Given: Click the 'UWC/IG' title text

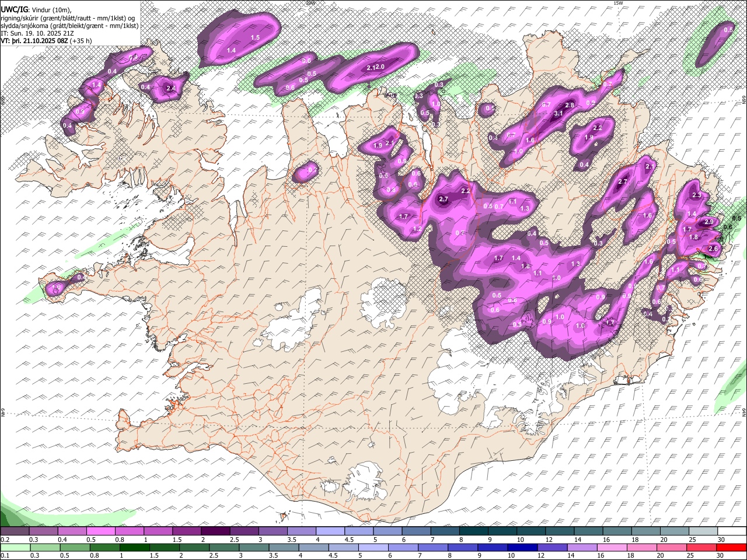Looking at the screenshot, I should point(14,9).
